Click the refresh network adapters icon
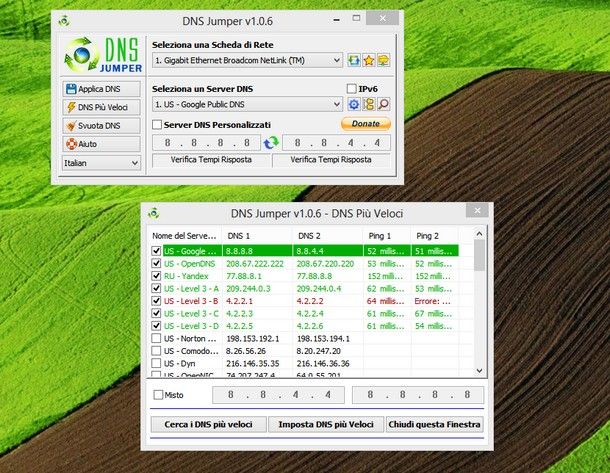The width and height of the screenshot is (610, 473). tap(354, 60)
